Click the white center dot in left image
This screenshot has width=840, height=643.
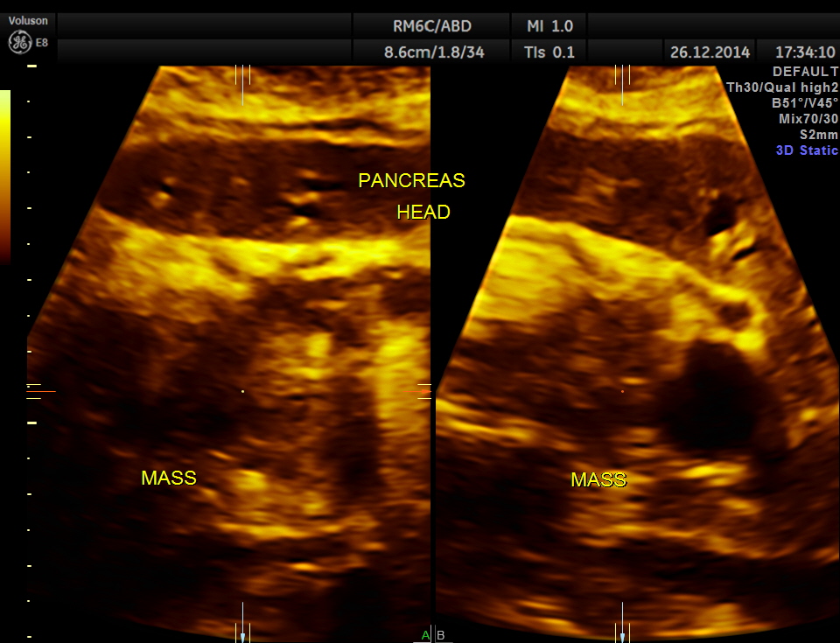(242, 391)
